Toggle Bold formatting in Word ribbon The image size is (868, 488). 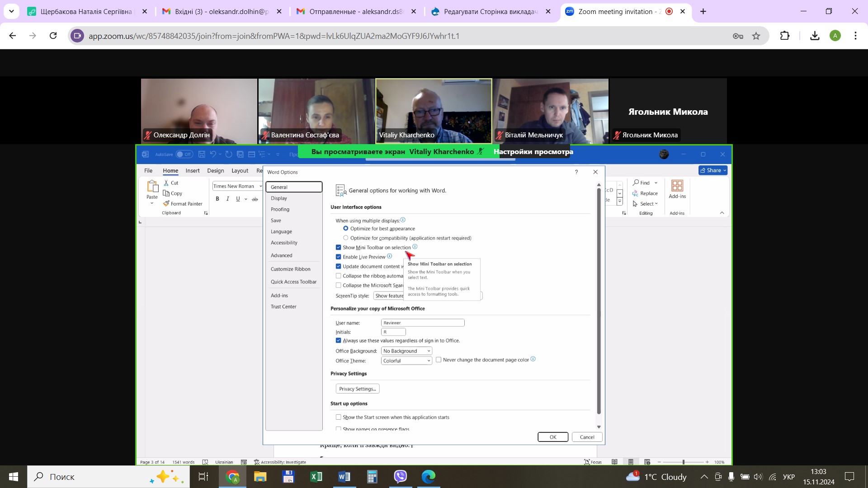pyautogui.click(x=217, y=199)
